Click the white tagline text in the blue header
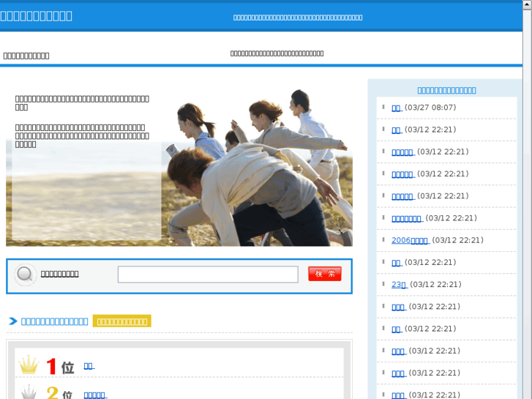This screenshot has height=399, width=532. tap(298, 18)
